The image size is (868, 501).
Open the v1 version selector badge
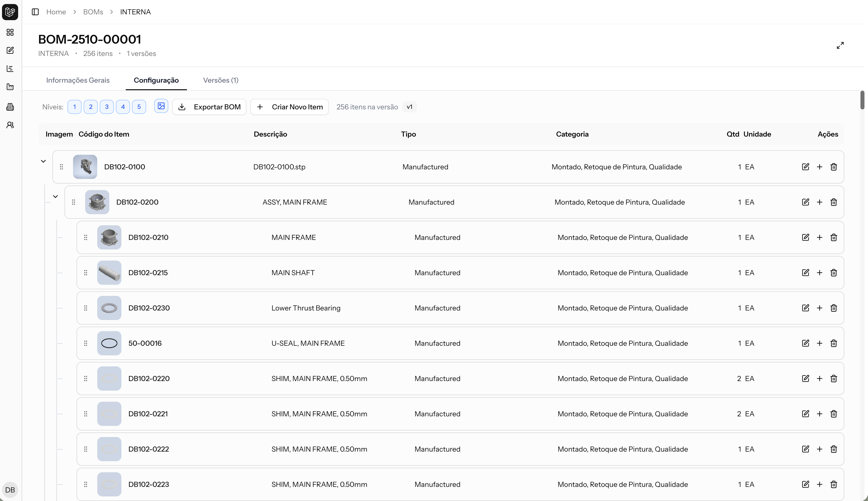tap(409, 107)
